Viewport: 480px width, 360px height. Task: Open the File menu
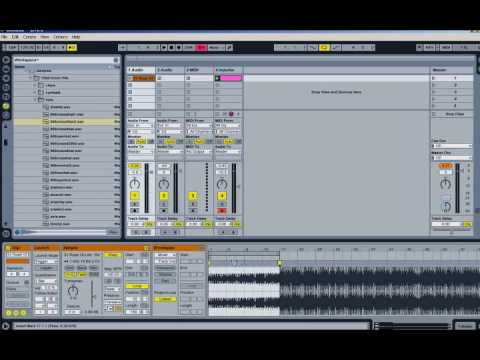coord(4,37)
